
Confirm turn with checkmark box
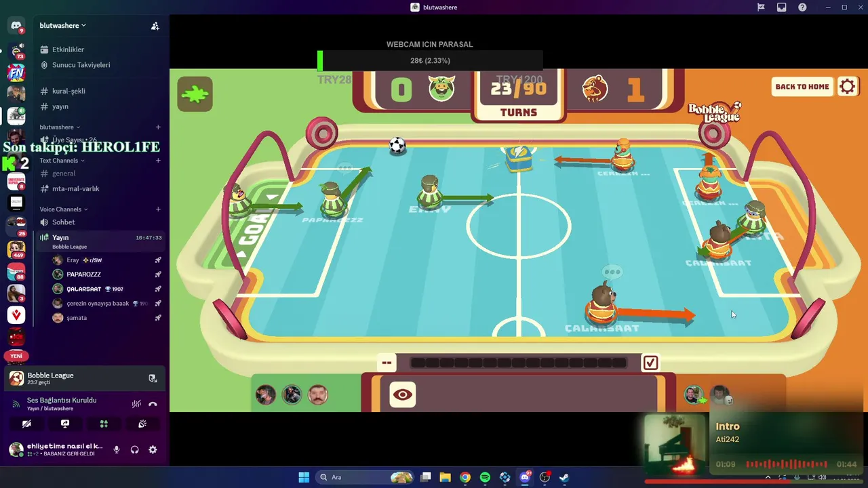coord(650,363)
